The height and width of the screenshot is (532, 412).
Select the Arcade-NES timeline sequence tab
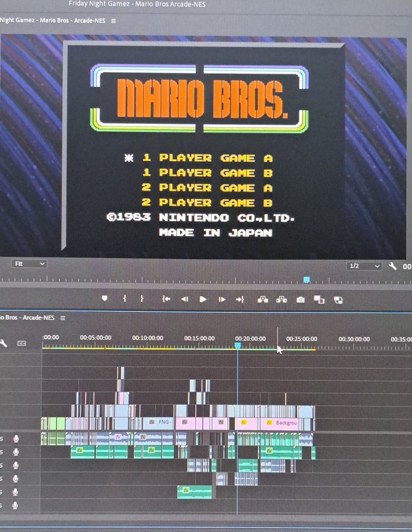pyautogui.click(x=27, y=317)
